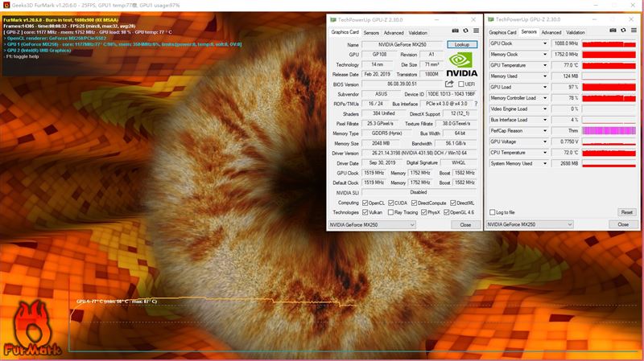Image resolution: width=644 pixels, height=361 pixels.
Task: Switch to Validation tab in right GPU-Z window
Action: pyautogui.click(x=575, y=32)
